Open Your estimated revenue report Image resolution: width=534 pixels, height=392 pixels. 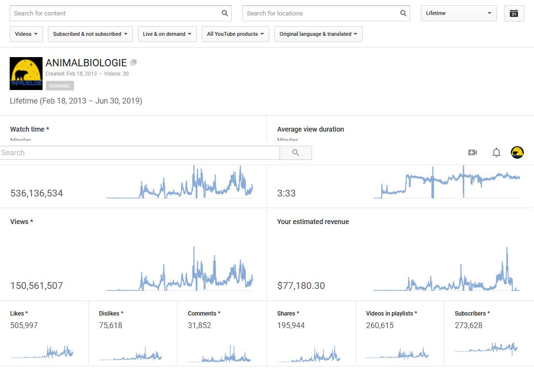pyautogui.click(x=313, y=222)
